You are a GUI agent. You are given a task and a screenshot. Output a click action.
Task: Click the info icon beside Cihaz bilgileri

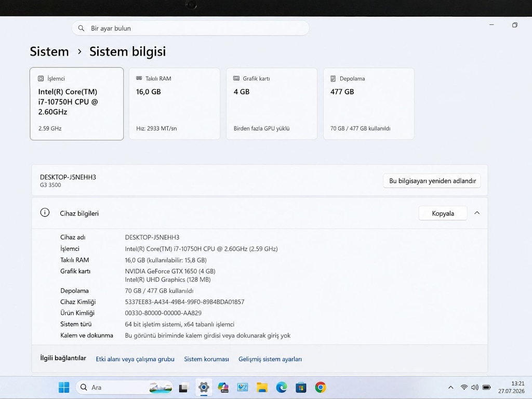pos(45,212)
